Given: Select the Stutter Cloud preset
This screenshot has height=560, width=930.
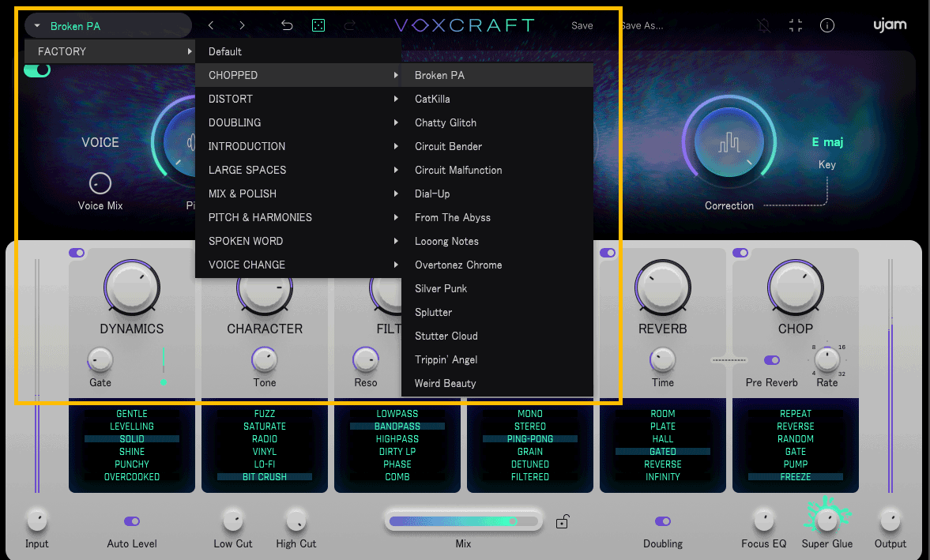Looking at the screenshot, I should 446,336.
